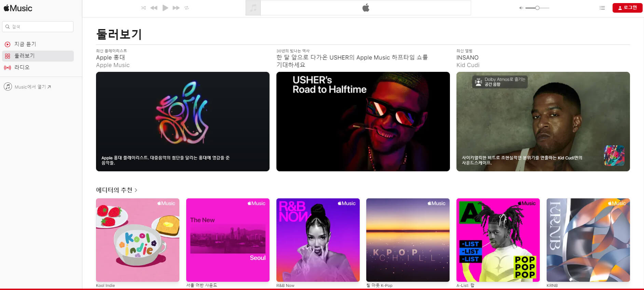644x290 pixels.
Task: Click the Kool Indie caption
Action: click(x=105, y=286)
